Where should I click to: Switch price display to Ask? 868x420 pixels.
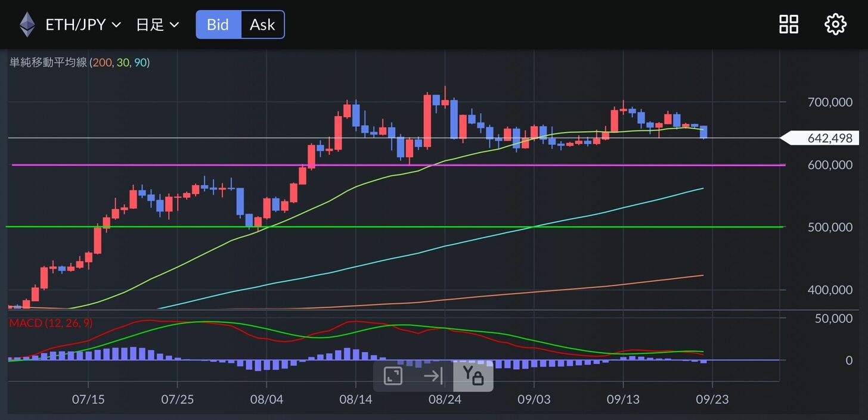click(x=262, y=24)
